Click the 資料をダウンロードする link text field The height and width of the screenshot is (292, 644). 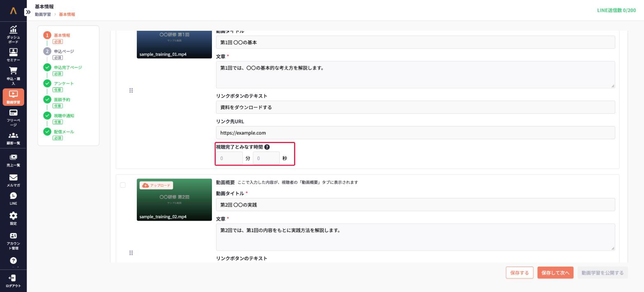point(415,107)
